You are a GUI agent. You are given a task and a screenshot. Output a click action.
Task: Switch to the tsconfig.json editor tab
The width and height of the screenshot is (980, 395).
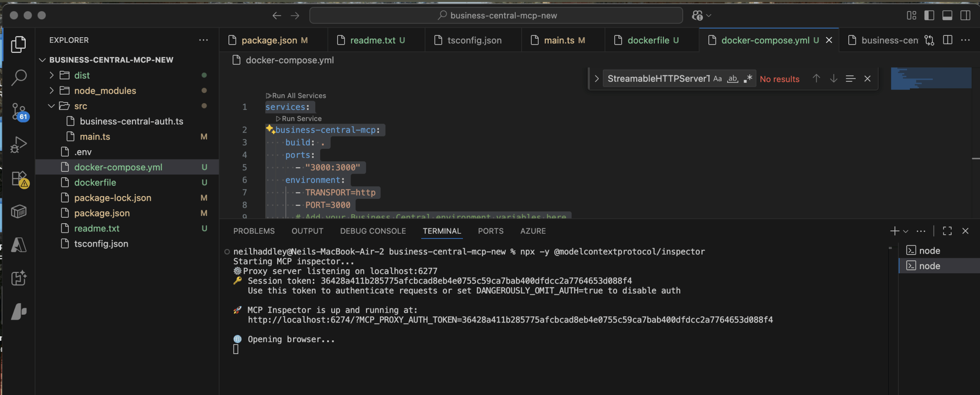(473, 40)
